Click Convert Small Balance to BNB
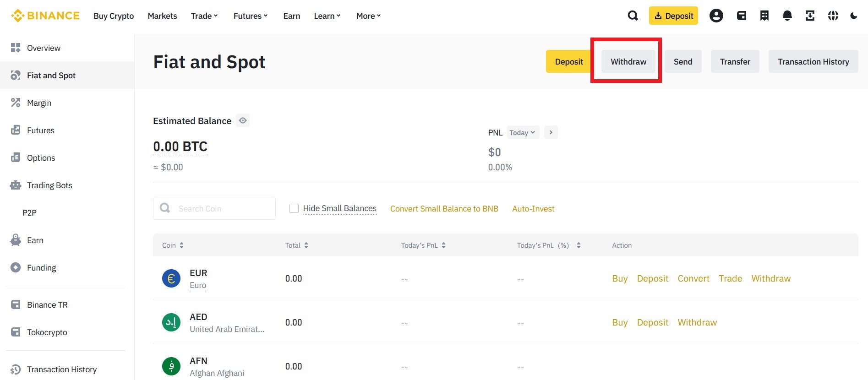This screenshot has width=868, height=380. click(x=444, y=209)
